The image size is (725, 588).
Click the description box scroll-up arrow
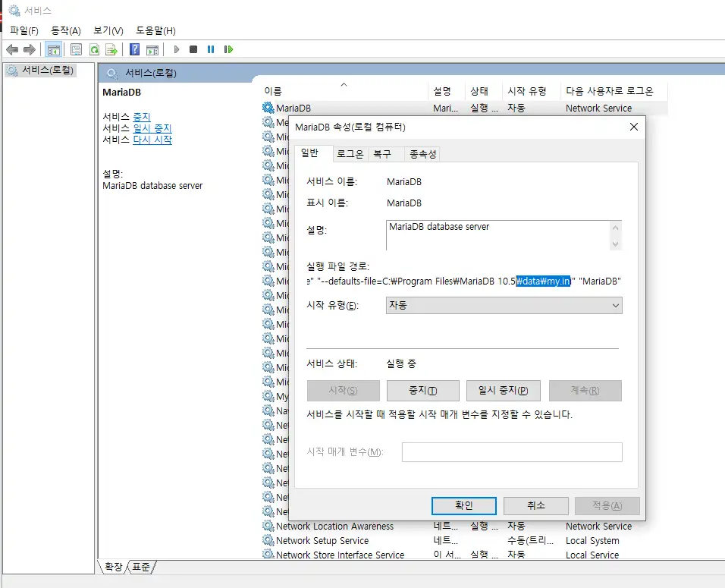[x=615, y=228]
